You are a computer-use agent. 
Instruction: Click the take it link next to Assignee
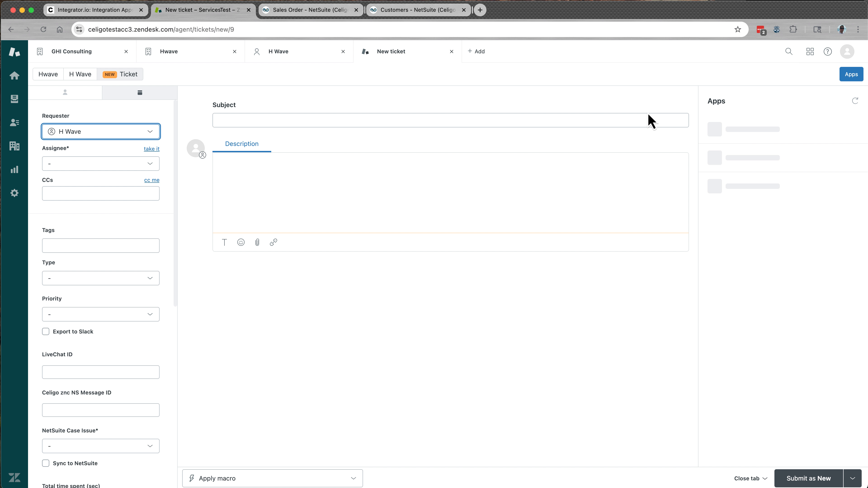point(152,148)
